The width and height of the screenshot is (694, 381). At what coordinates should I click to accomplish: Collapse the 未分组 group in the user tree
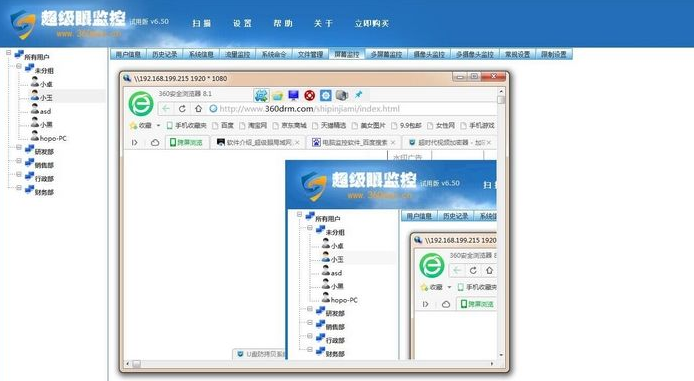point(19,66)
